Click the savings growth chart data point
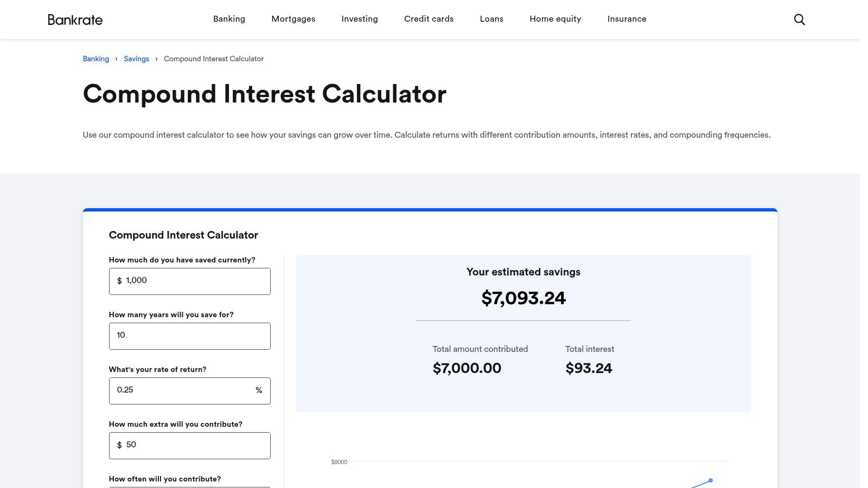Viewport: 868px width, 488px height. [710, 481]
